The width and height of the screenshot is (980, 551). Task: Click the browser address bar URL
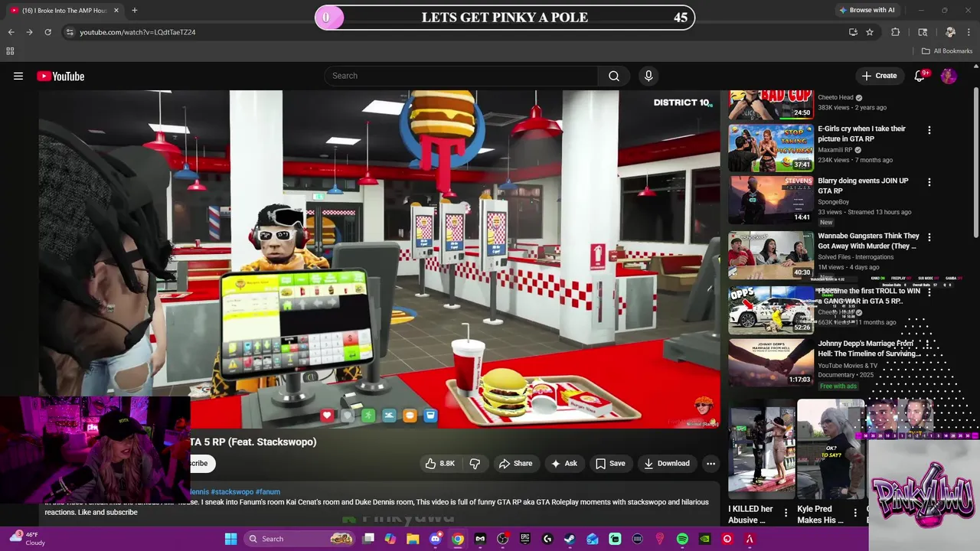(138, 32)
